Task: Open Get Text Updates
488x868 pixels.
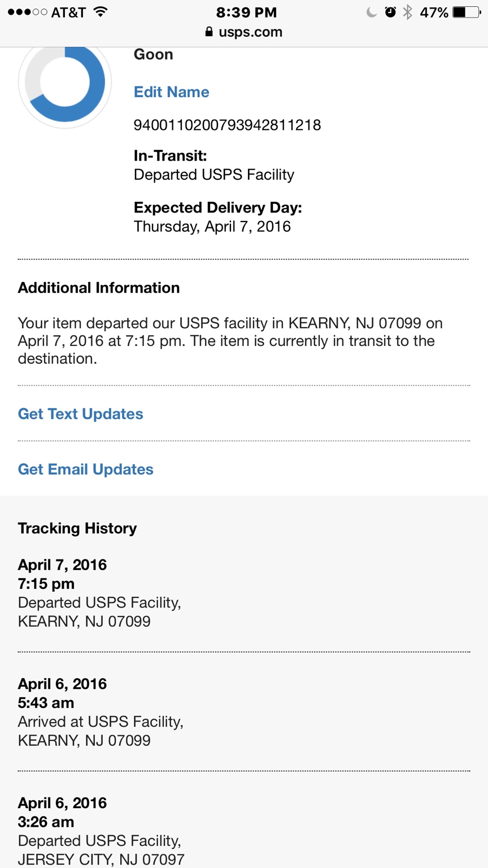Action: [81, 414]
